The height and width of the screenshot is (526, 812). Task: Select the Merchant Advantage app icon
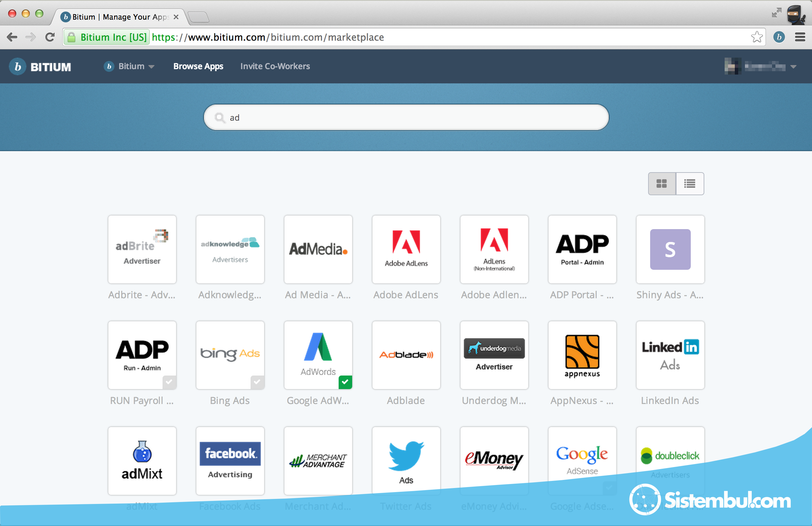(318, 461)
